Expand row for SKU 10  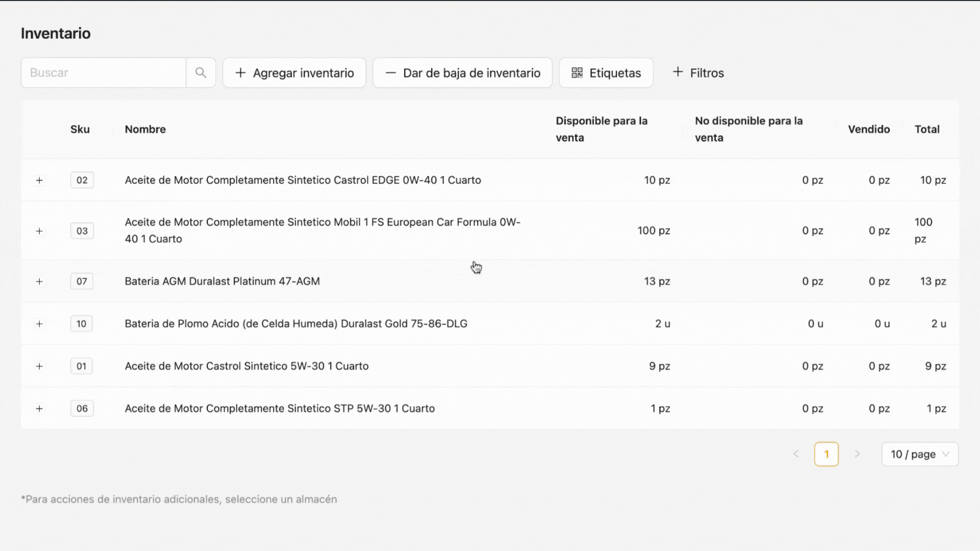pos(39,323)
